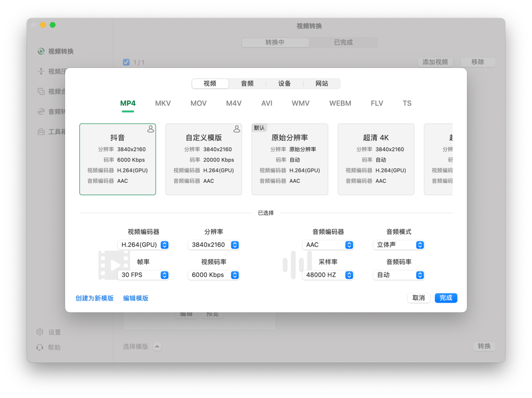Toggle the 1/1 select-all checkbox
This screenshot has height=398, width=532.
click(126, 62)
